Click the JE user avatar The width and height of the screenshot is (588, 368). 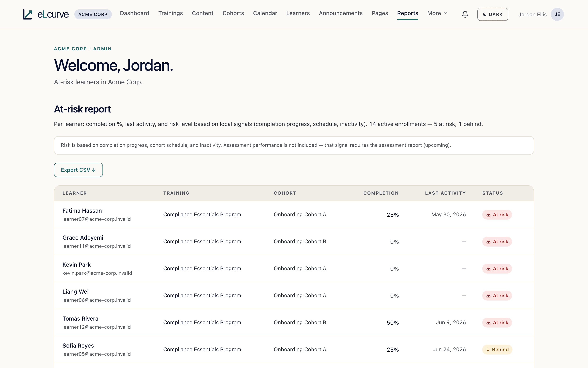pos(557,14)
